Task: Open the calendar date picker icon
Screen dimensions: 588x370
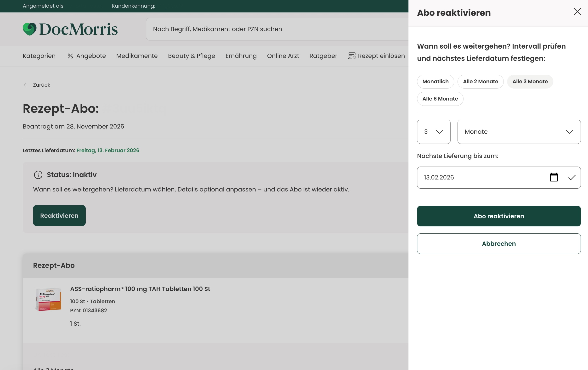Action: pyautogui.click(x=554, y=177)
